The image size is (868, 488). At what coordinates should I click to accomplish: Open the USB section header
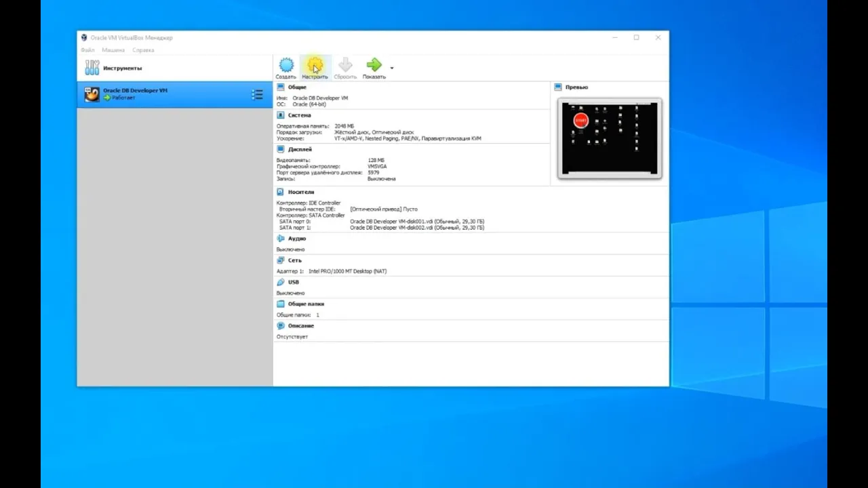click(294, 282)
